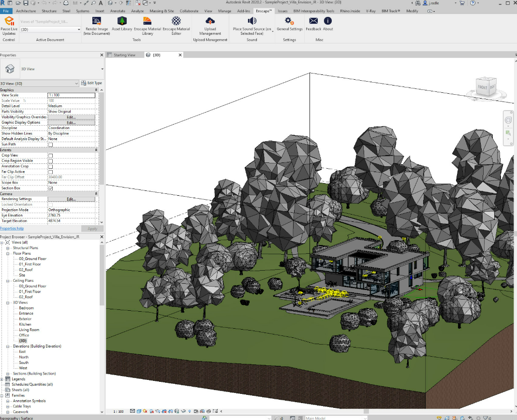
Task: Click Visibility/Graphics Overrides Edit button
Action: click(71, 117)
